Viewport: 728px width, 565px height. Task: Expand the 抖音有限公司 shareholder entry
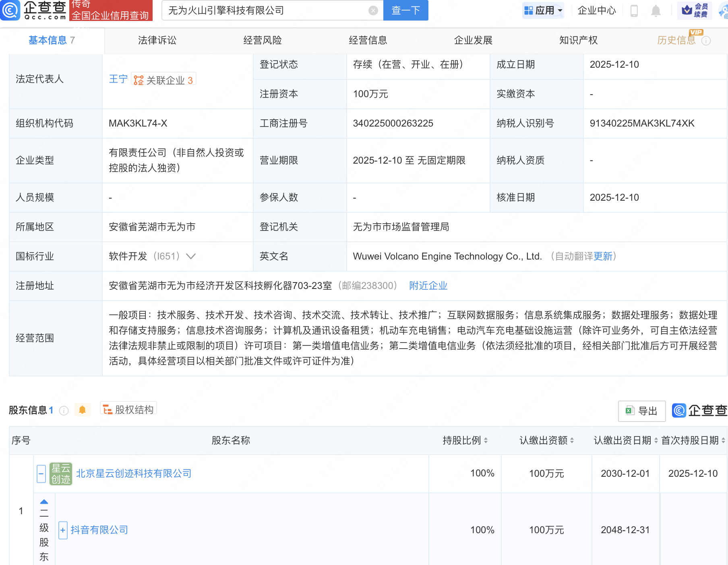pos(63,530)
